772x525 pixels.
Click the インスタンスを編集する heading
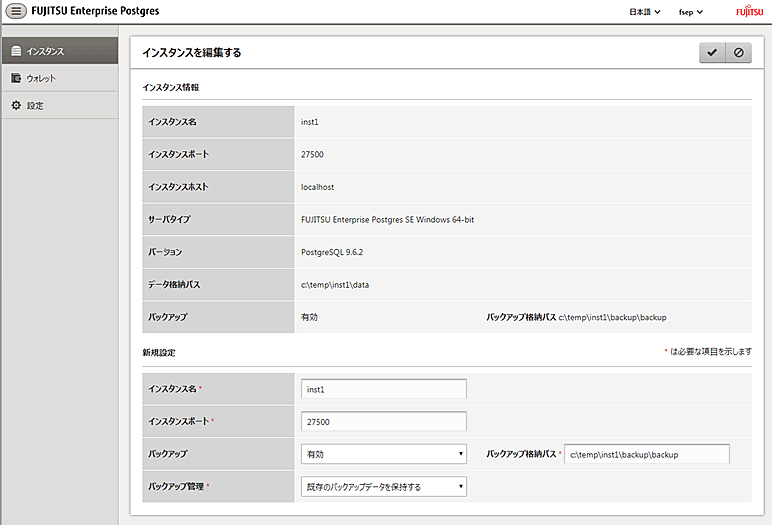click(192, 53)
